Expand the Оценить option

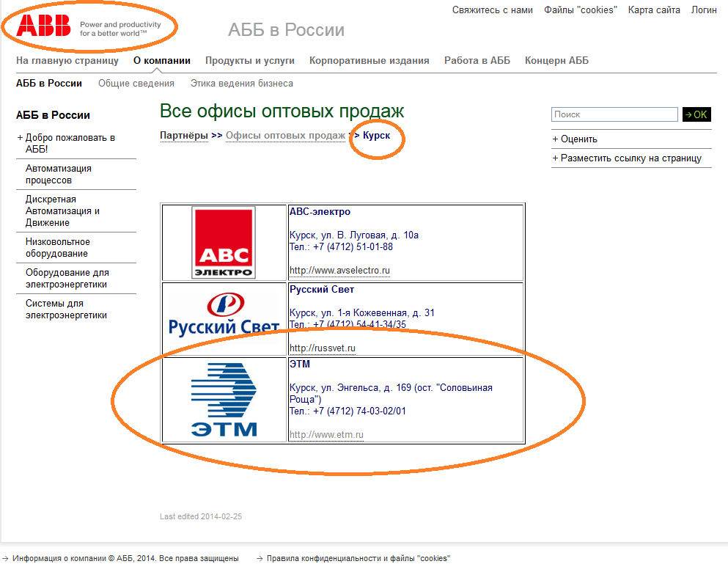[x=574, y=139]
